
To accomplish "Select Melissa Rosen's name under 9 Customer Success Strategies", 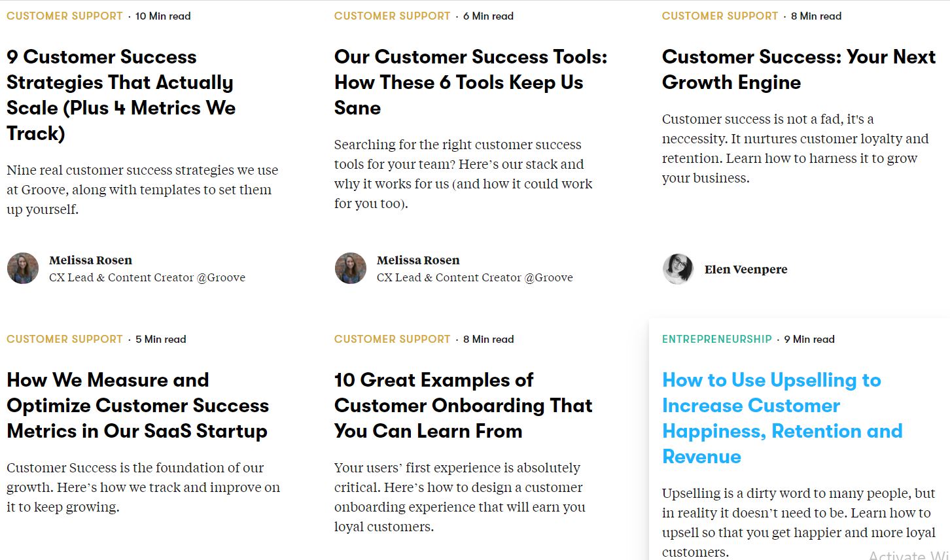I will tap(90, 260).
